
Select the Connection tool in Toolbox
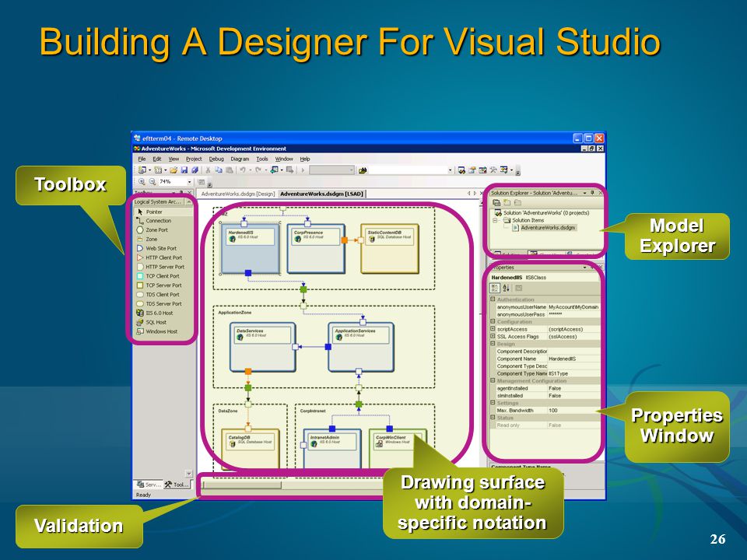tap(163, 221)
